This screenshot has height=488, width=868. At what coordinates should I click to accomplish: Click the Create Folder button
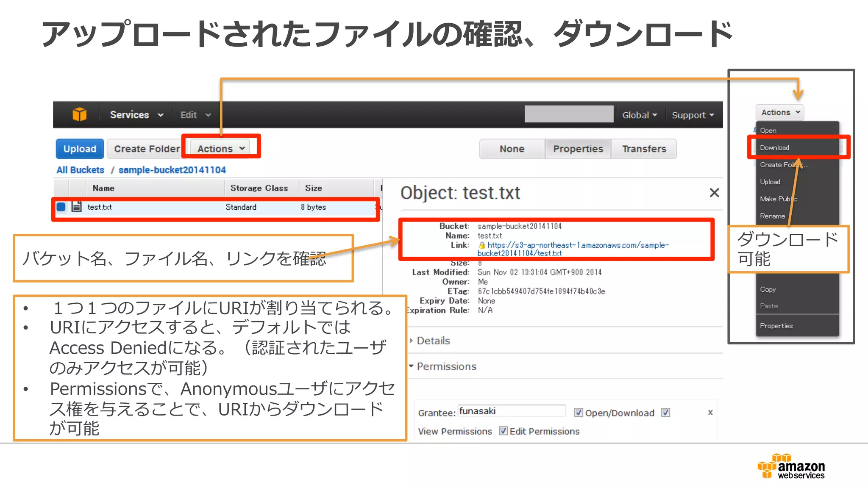147,149
